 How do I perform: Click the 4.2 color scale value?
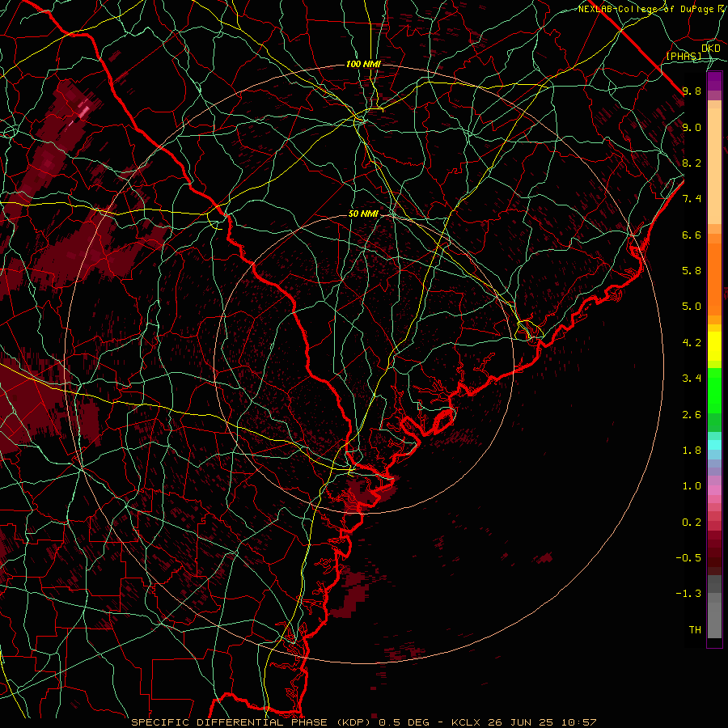tap(692, 343)
